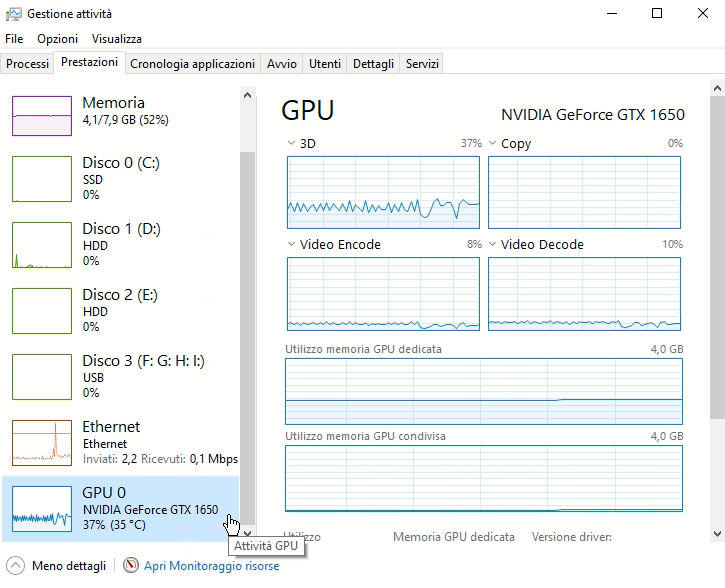Click the dedicated GPU memory usage graph
Viewport: 725px width, 588px height.
pyautogui.click(x=484, y=391)
